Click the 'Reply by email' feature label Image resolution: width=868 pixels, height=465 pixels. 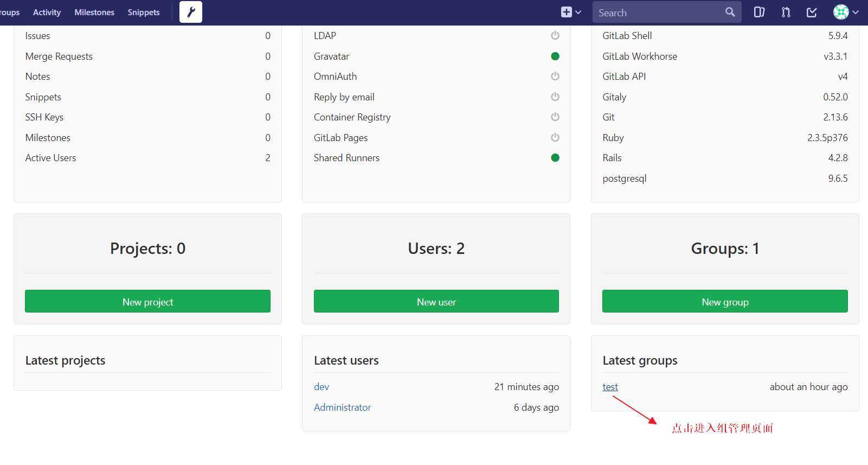coord(344,97)
